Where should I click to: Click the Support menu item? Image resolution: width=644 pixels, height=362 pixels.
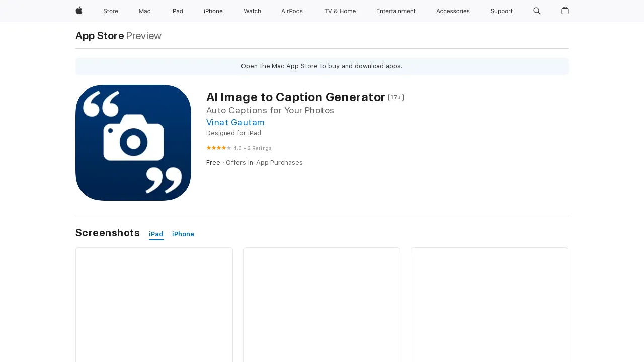click(501, 11)
